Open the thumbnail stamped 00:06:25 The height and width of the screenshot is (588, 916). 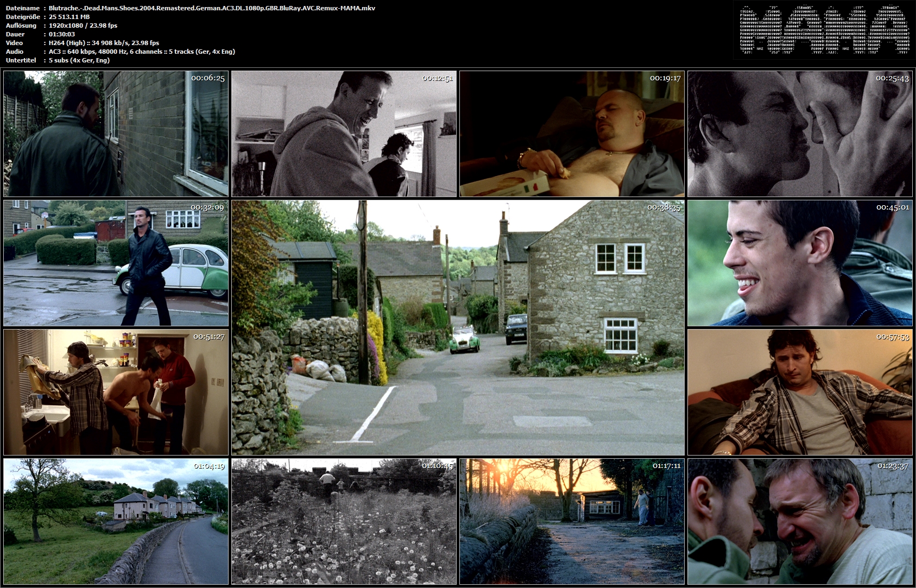[x=116, y=134]
